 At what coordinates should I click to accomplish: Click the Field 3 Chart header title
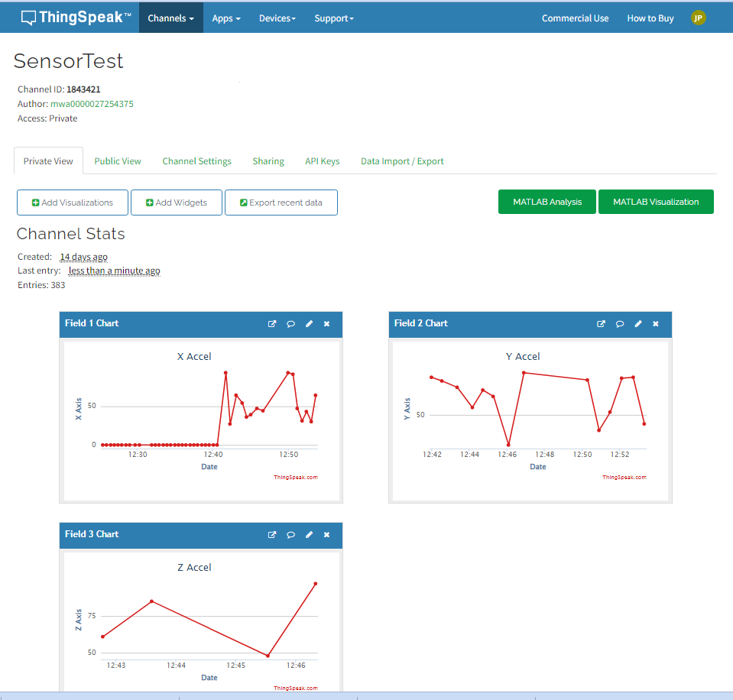[x=92, y=534]
